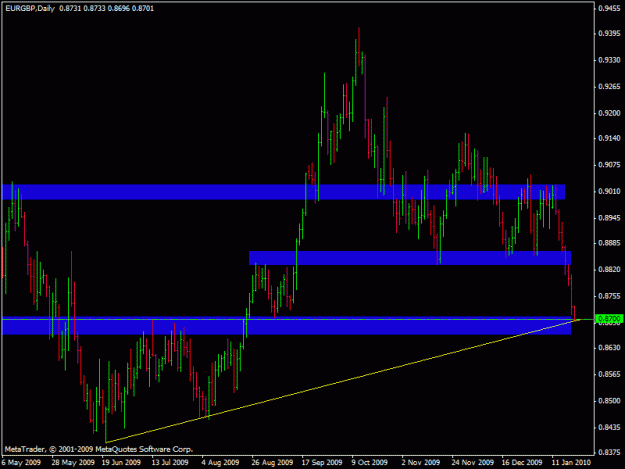Click the 26 Aug 2009 date label
This screenshot has width=625, height=469.
click(272, 463)
